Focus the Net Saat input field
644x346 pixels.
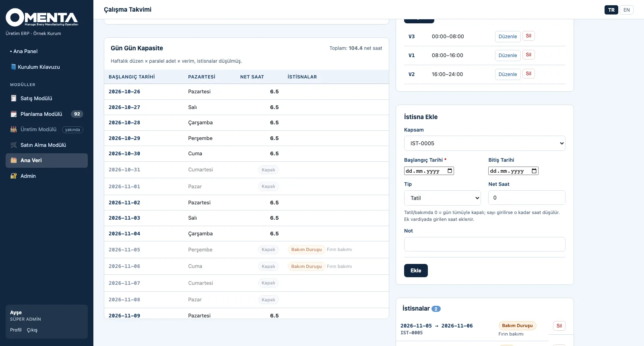pos(527,198)
